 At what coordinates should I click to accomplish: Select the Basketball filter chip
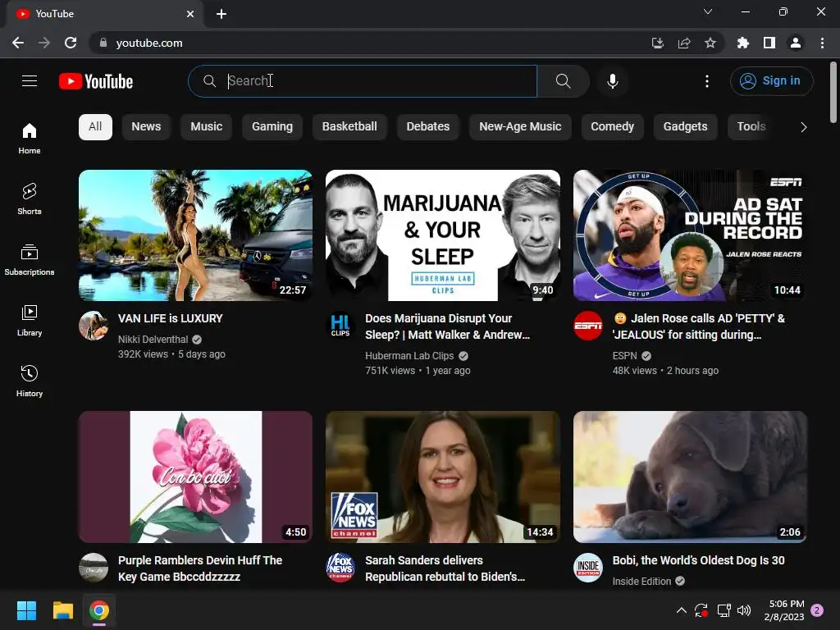coord(349,127)
